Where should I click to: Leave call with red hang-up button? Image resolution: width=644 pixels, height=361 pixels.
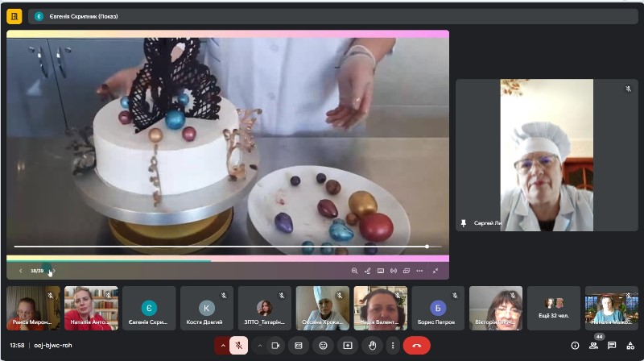[x=416, y=346]
